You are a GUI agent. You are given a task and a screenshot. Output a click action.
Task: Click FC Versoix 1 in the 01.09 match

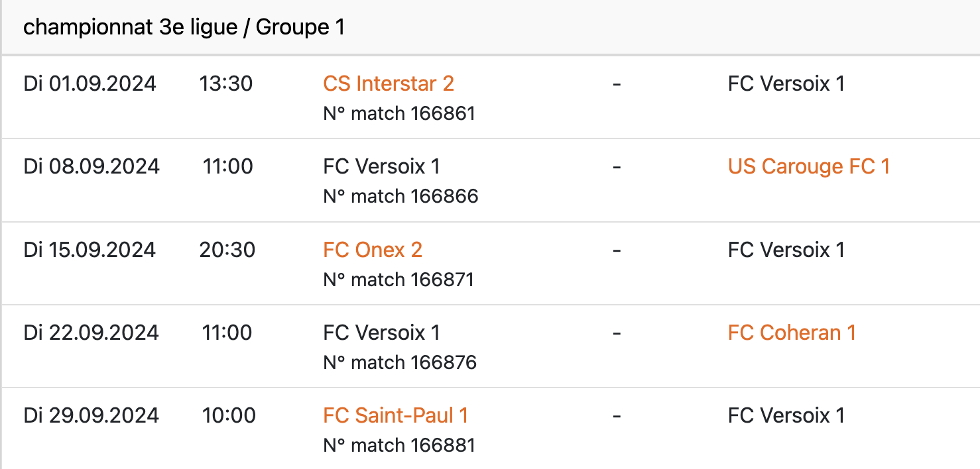pos(786,84)
